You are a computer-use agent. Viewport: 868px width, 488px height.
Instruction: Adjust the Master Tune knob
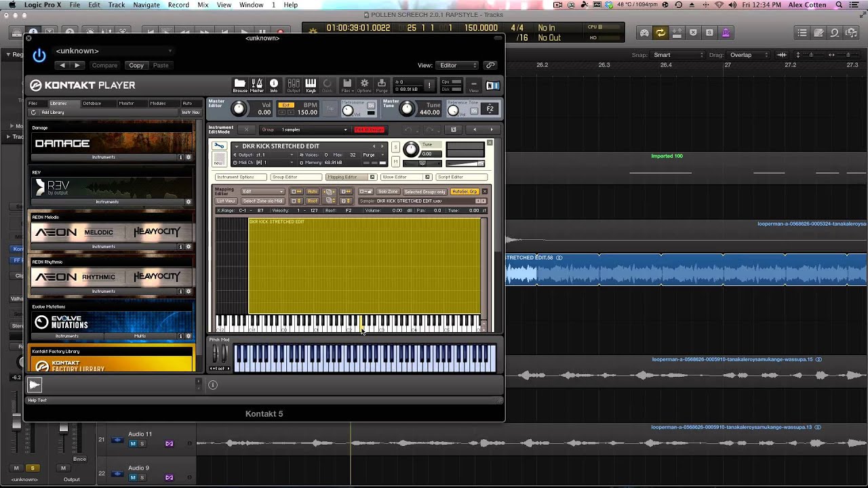[407, 108]
